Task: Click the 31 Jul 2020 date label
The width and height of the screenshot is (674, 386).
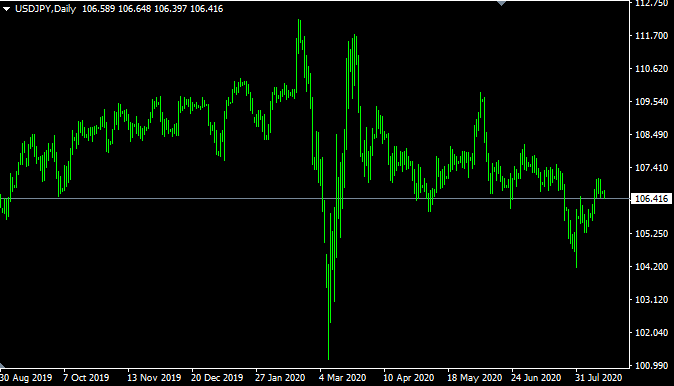Action: click(599, 378)
